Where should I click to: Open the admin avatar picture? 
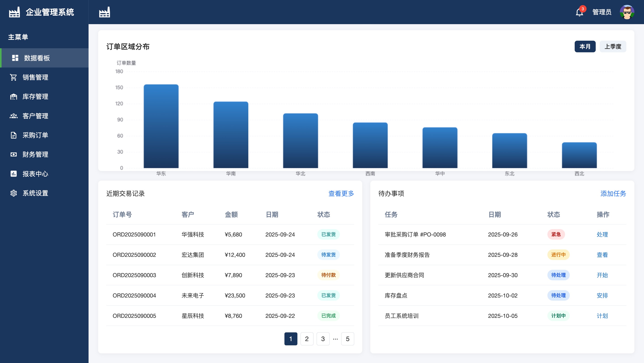click(627, 12)
